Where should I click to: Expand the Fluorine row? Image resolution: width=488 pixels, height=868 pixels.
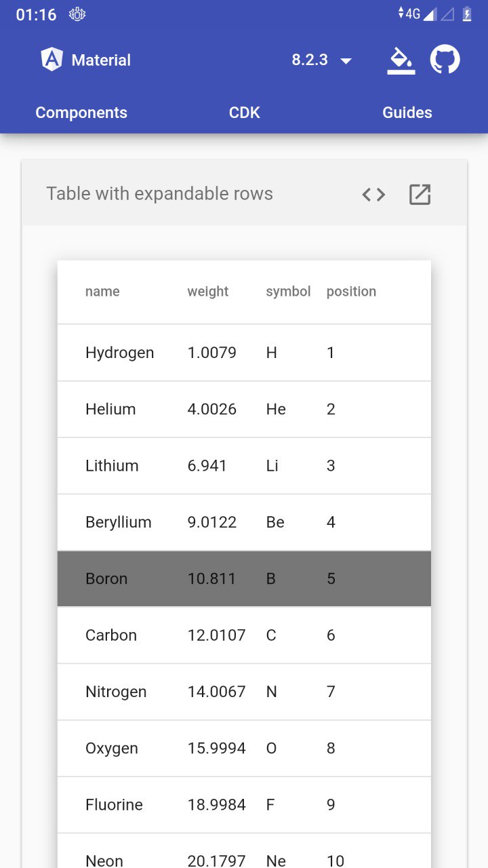coord(244,805)
